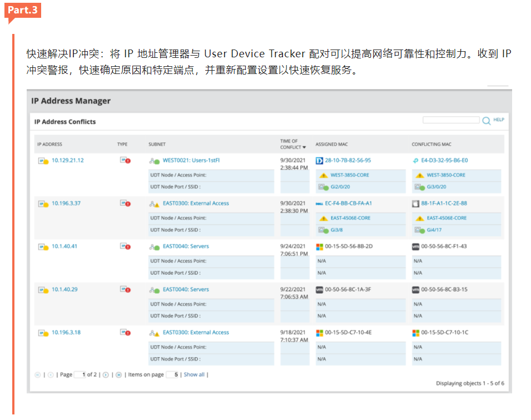
Task: Click MAC address 00-15-5D-56-8B-2D
Action: [349, 246]
